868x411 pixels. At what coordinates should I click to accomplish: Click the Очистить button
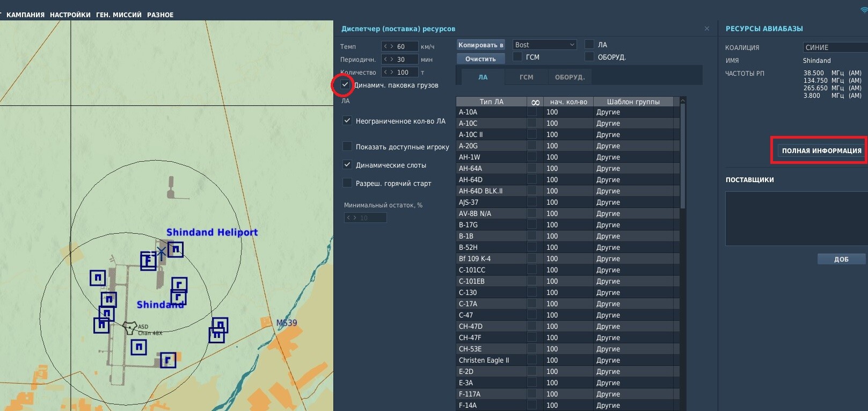[480, 59]
